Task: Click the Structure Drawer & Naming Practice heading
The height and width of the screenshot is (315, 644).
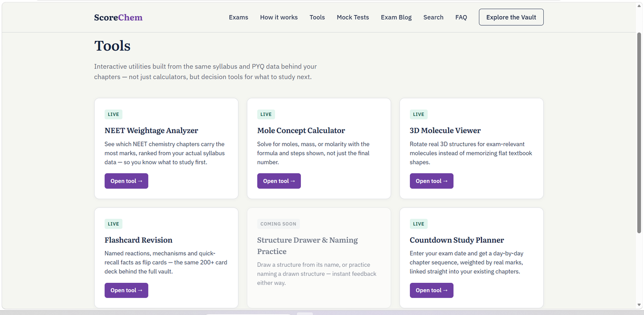Action: pos(307,246)
